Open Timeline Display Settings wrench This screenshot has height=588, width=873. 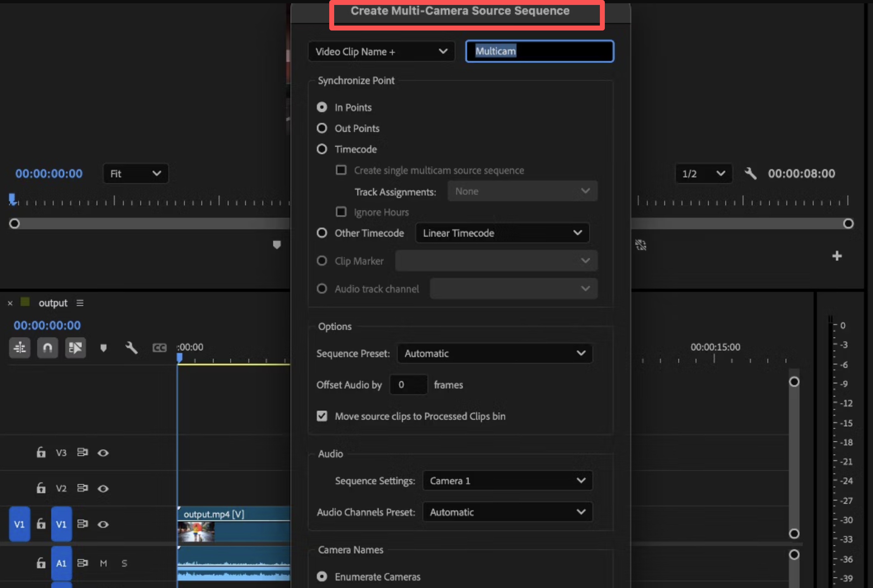pyautogui.click(x=131, y=348)
